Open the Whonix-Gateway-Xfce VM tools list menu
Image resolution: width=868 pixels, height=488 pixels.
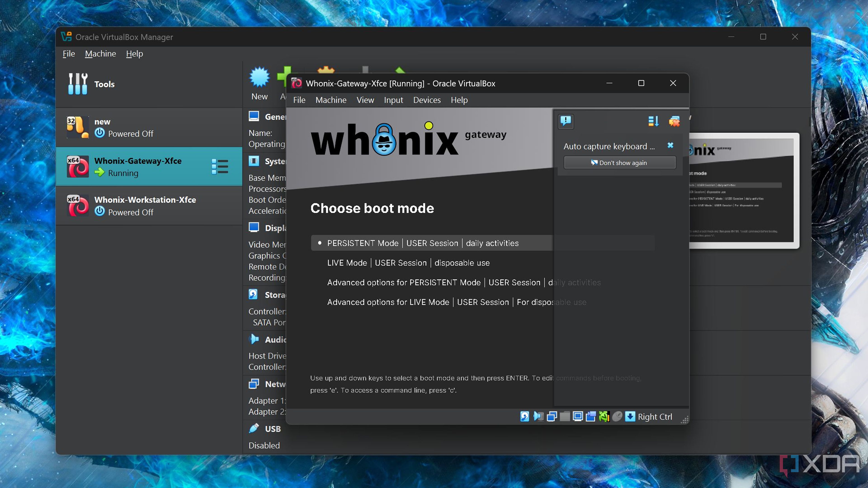[220, 167]
